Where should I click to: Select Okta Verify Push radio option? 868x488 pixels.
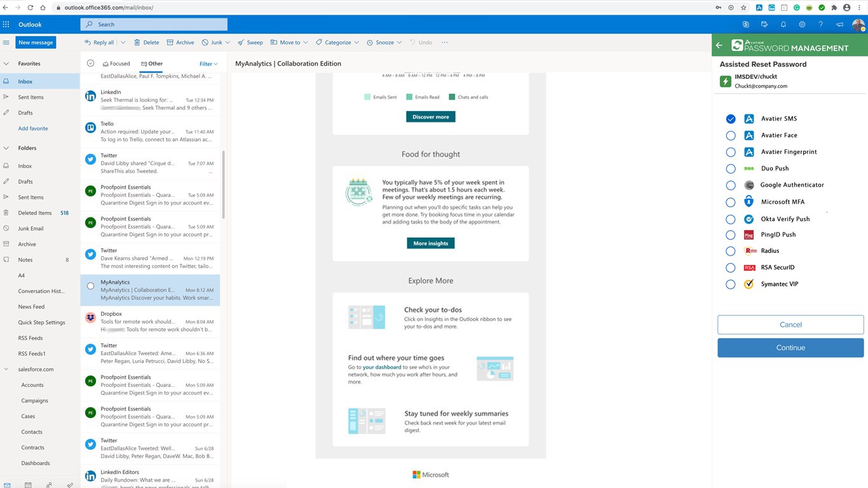(x=731, y=219)
